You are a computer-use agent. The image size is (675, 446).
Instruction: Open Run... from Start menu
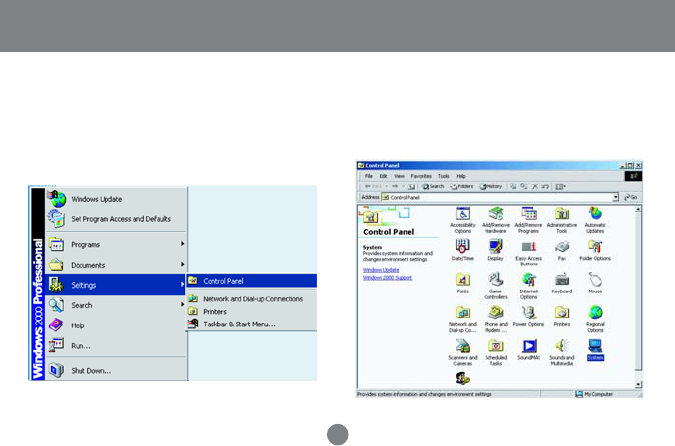click(x=116, y=346)
